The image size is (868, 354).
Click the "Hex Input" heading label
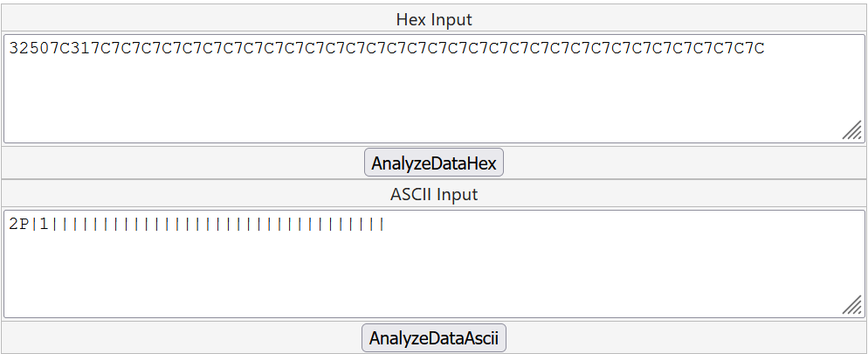(x=434, y=19)
